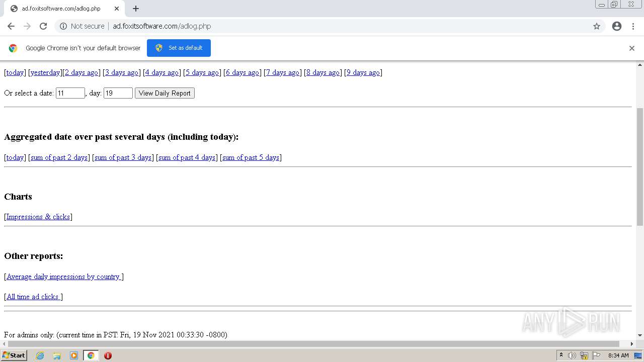The height and width of the screenshot is (362, 644).
Task: Click the forward navigation arrow
Action: (x=27, y=26)
